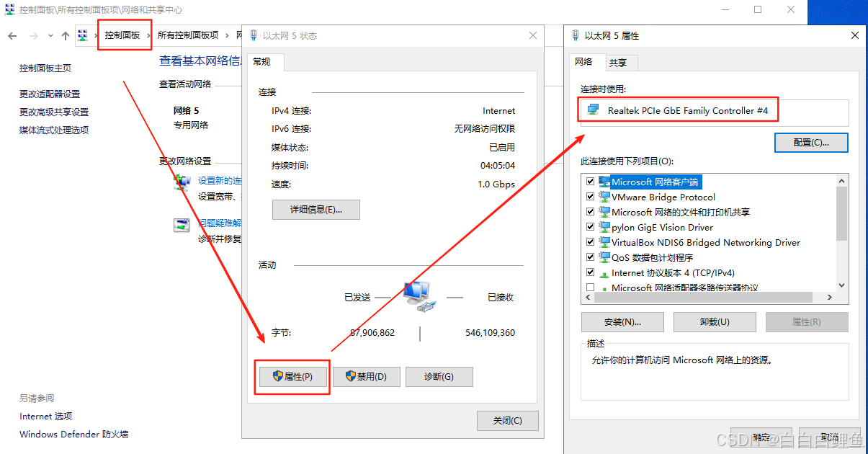Toggle QoS 数据包计划程序 checkbox

[x=591, y=257]
